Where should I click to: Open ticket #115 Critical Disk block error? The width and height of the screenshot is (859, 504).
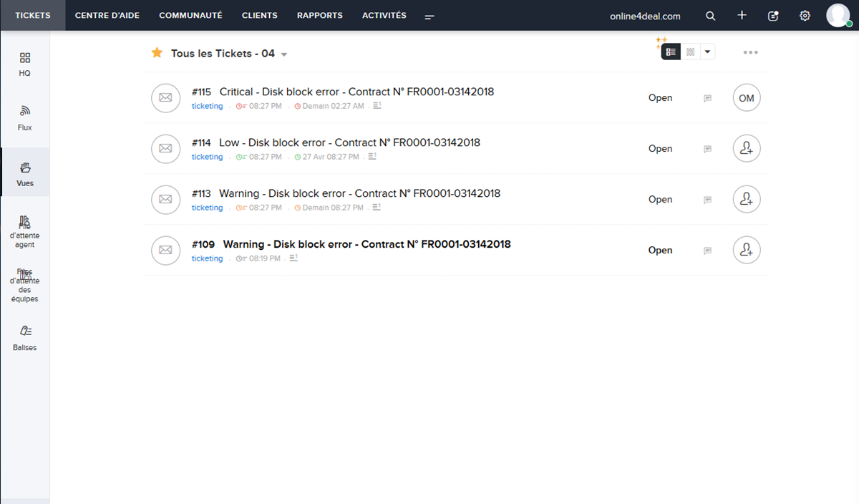tap(356, 92)
